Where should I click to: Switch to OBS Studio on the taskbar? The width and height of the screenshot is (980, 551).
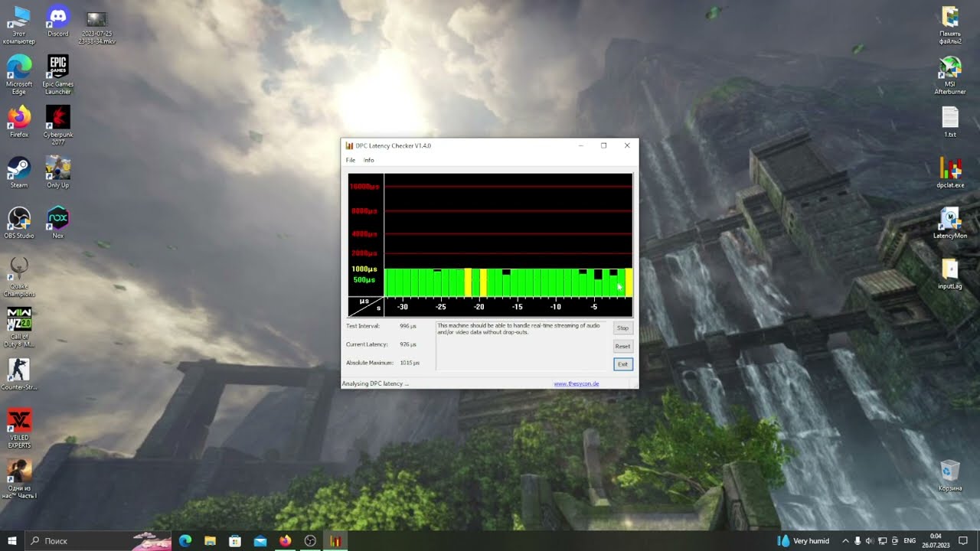310,541
